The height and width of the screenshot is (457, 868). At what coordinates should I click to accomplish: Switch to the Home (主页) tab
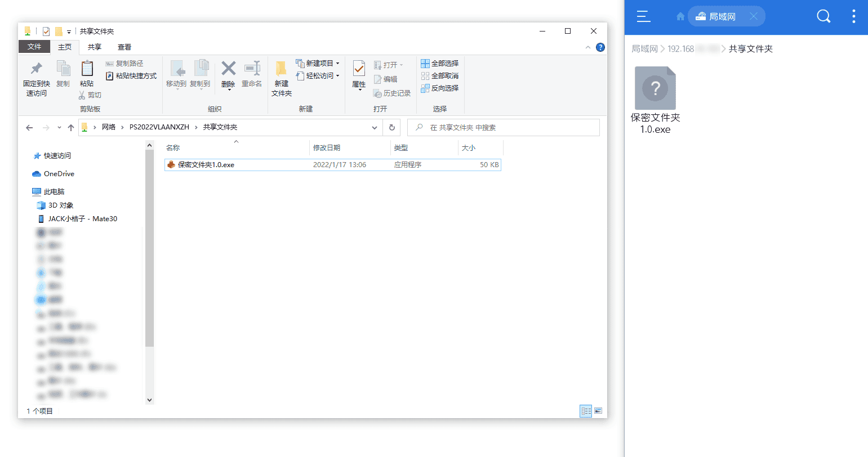coord(65,47)
